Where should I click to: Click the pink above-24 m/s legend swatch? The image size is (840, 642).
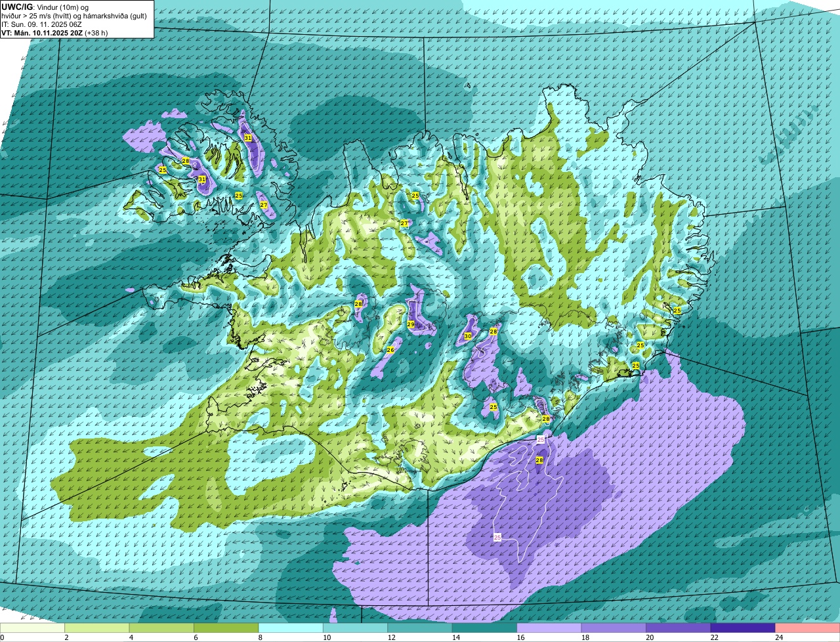[808, 628]
